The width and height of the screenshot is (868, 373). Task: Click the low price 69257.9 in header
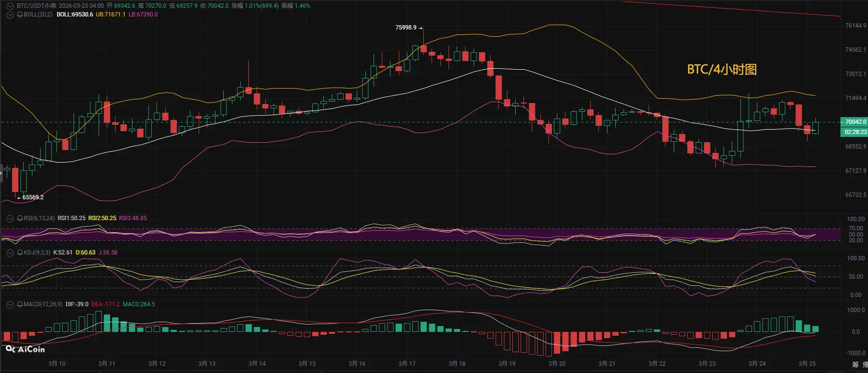(x=187, y=6)
